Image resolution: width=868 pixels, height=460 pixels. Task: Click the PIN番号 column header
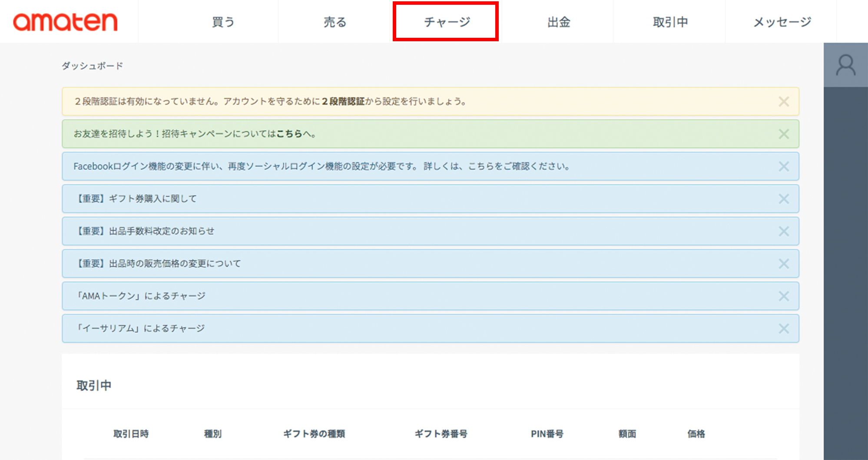click(x=547, y=434)
